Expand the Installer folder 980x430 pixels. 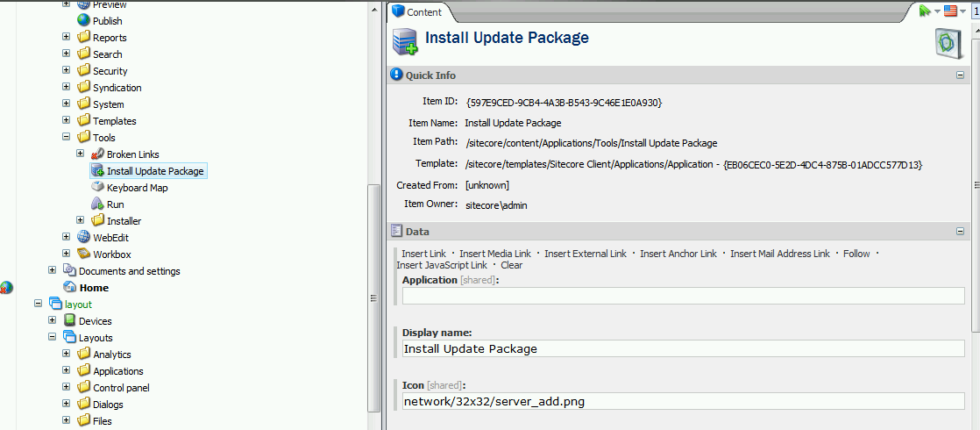80,220
